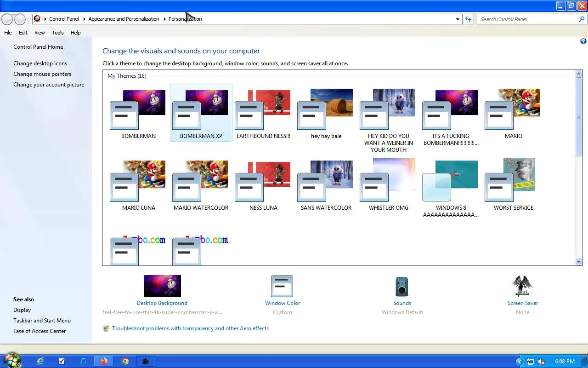Open Desktop Background settings icon
The height and width of the screenshot is (368, 588).
click(x=162, y=286)
